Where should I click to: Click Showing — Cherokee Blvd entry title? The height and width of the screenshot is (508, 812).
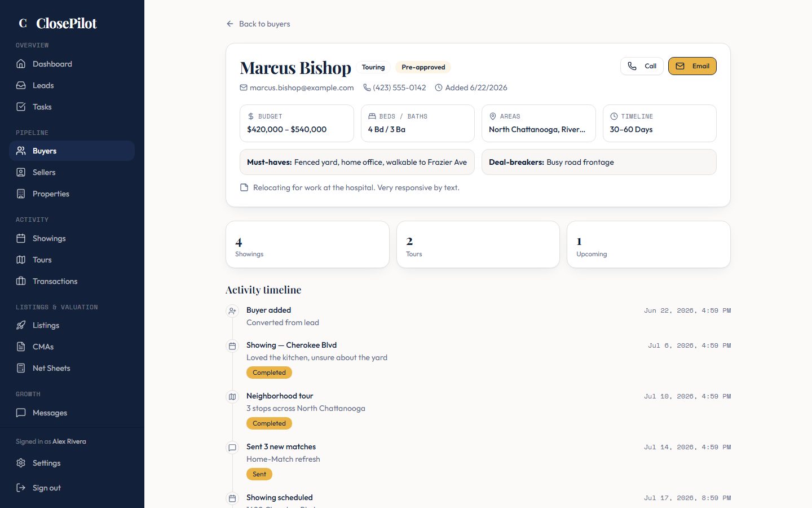tap(292, 345)
